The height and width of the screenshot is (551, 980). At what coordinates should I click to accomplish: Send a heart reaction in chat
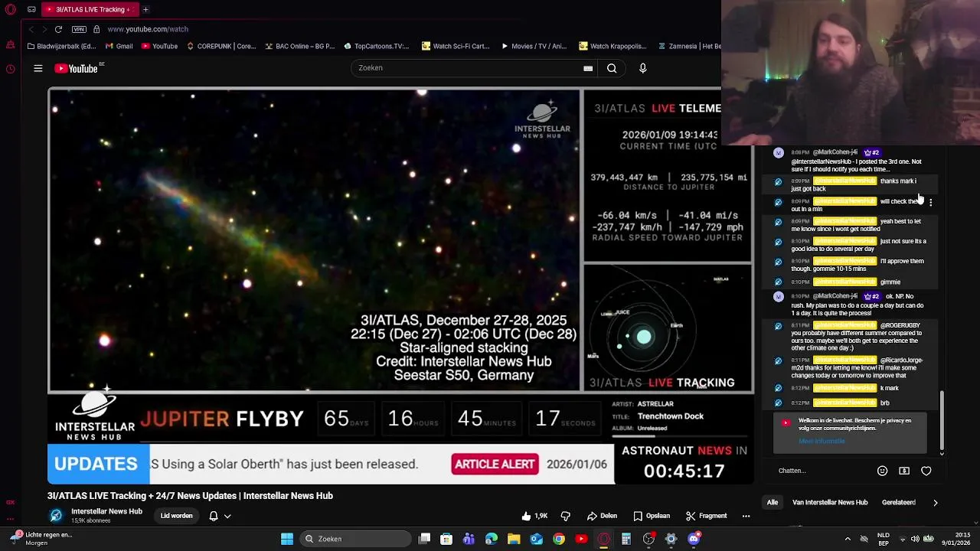(926, 471)
